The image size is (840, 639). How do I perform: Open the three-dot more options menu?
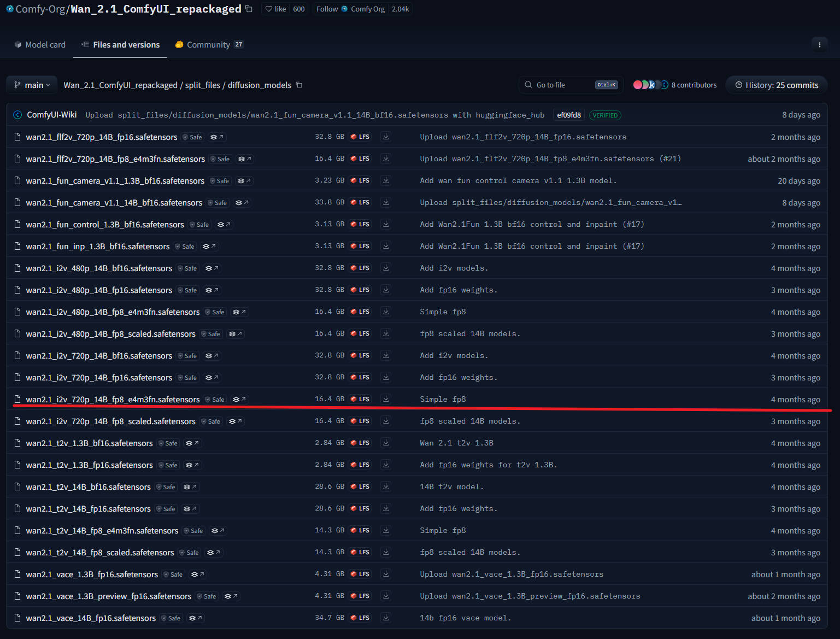[x=819, y=45]
